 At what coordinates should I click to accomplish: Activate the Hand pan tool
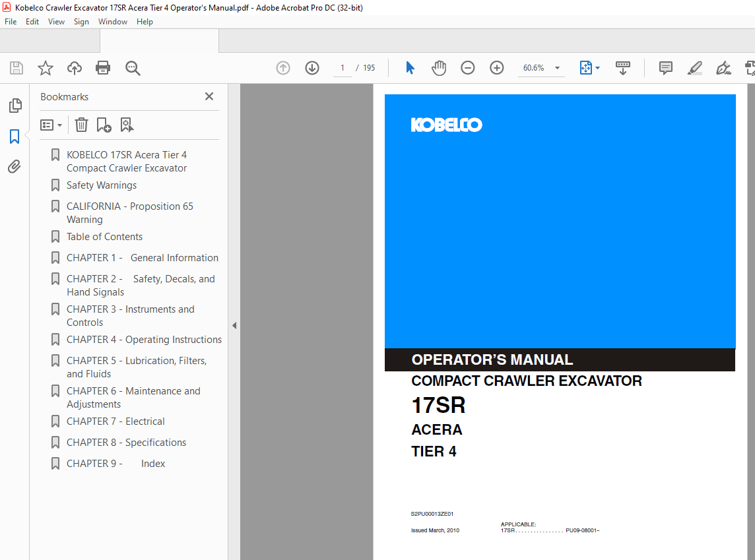tap(439, 68)
